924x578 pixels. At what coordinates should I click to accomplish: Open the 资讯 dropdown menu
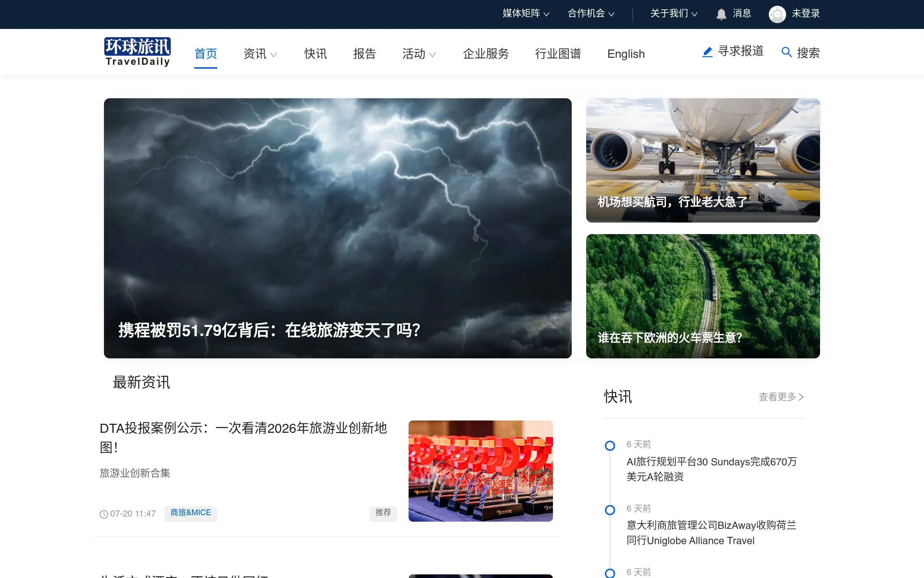[x=260, y=53]
